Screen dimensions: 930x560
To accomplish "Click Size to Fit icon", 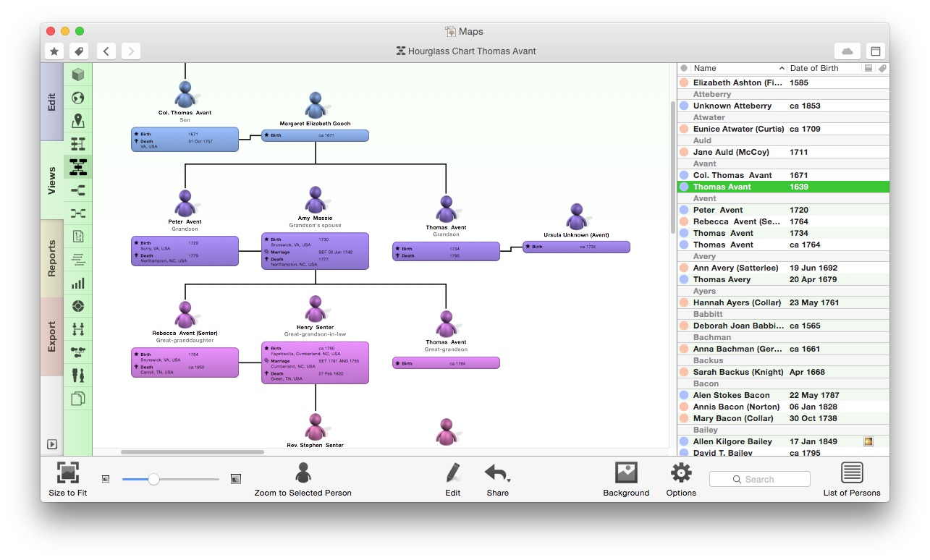I will (x=68, y=474).
